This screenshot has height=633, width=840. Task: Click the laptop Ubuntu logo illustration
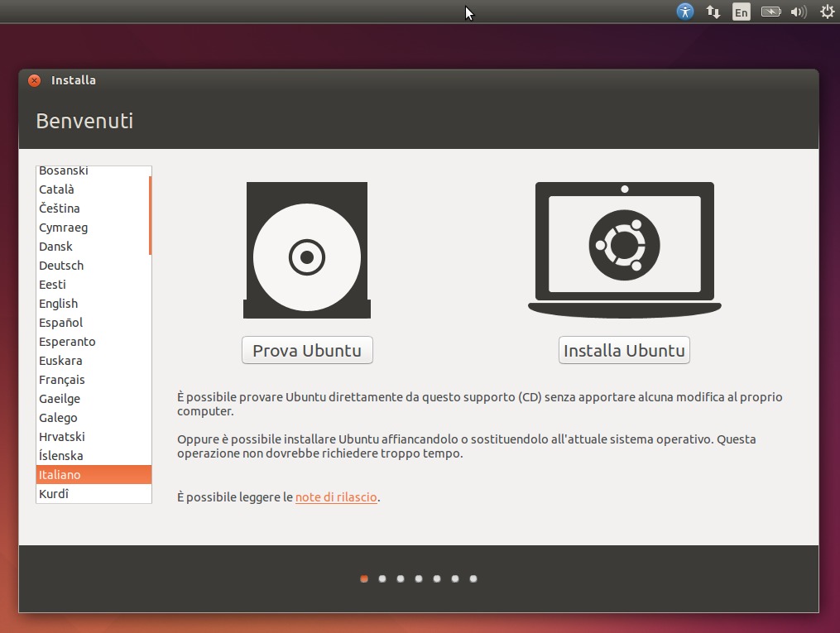point(625,250)
